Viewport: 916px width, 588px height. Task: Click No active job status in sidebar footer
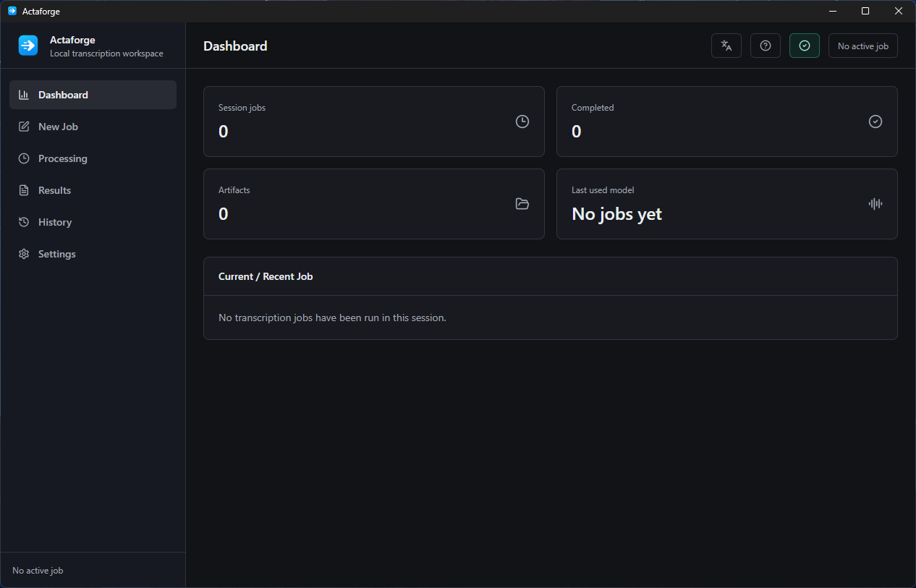coord(38,571)
